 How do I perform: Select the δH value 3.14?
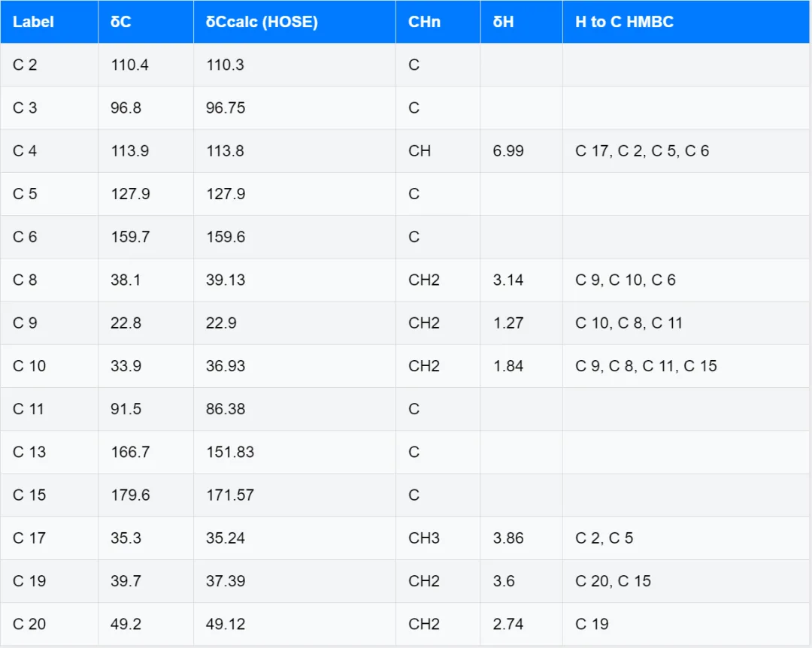[508, 280]
